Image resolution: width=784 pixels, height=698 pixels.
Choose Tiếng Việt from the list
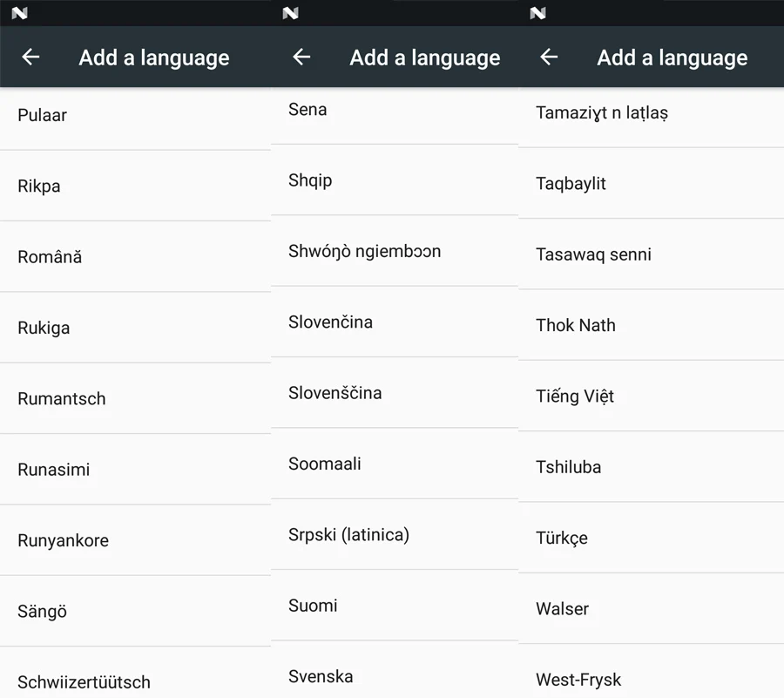point(651,396)
